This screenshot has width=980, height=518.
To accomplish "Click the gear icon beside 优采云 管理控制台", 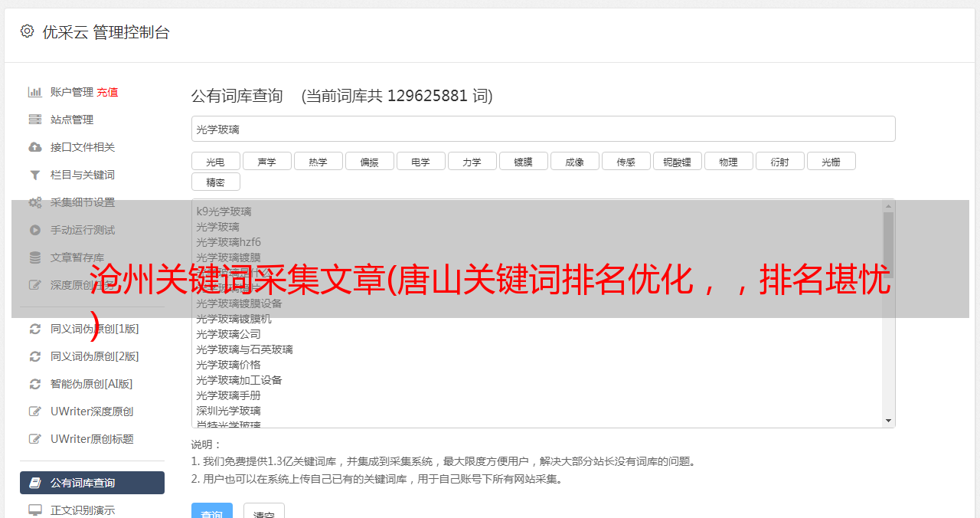I will point(27,31).
